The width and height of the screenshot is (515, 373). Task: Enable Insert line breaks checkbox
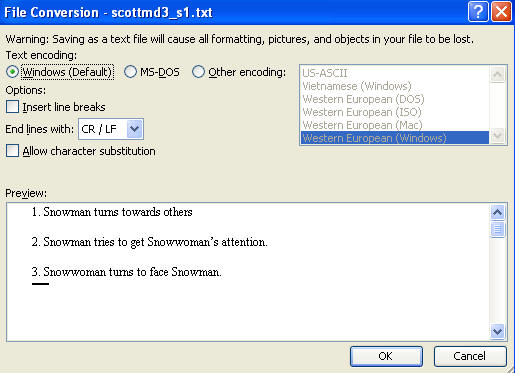tap(12, 107)
